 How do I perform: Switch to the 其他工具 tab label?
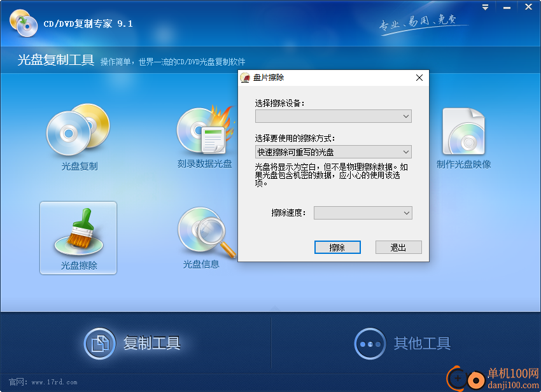[x=423, y=344]
